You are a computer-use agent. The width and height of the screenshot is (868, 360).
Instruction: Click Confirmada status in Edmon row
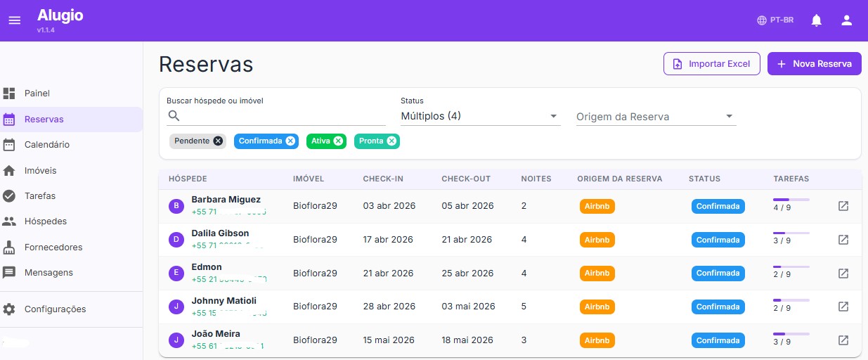tap(718, 273)
